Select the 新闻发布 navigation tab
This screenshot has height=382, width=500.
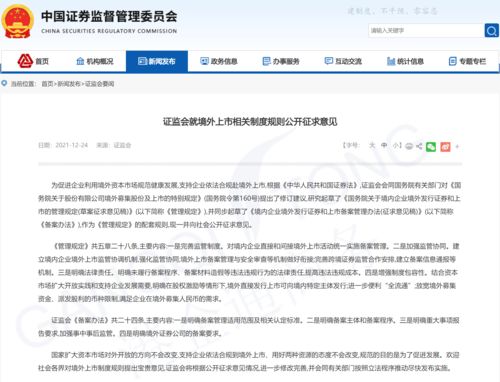click(x=157, y=61)
